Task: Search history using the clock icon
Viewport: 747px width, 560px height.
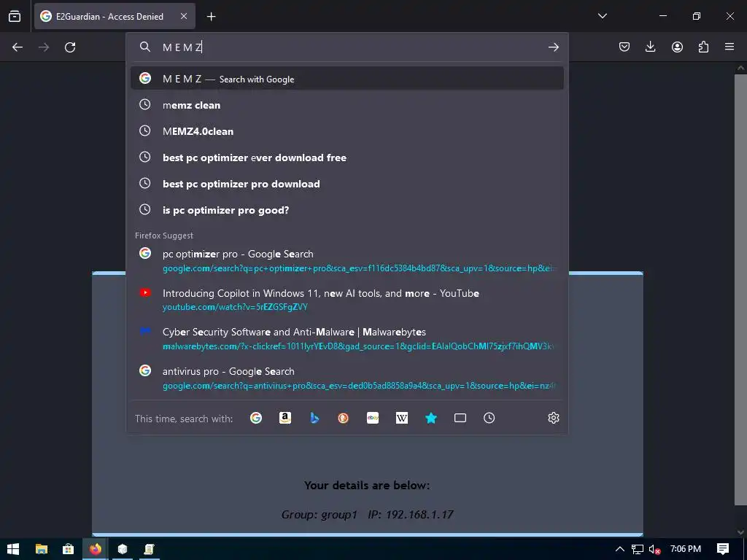Action: tap(489, 418)
